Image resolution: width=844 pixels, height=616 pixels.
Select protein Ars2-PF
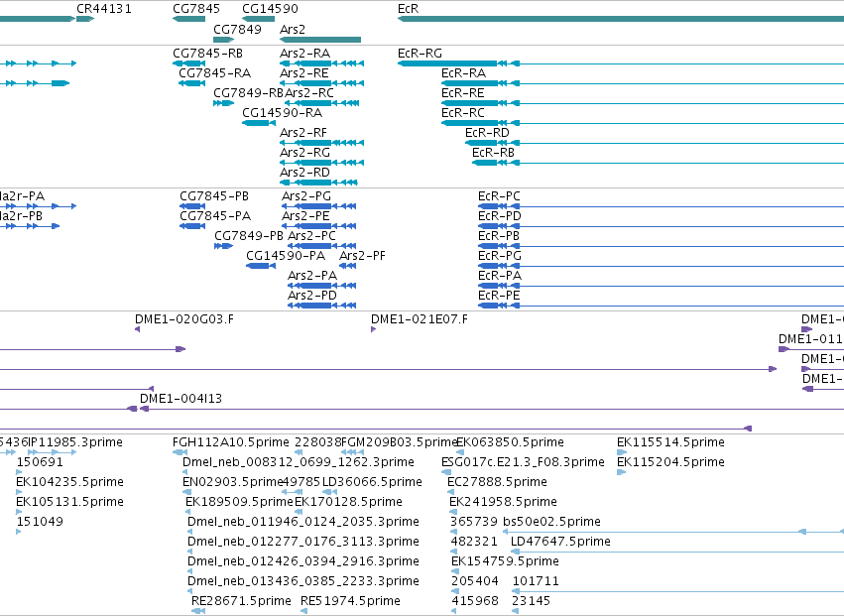point(362,256)
